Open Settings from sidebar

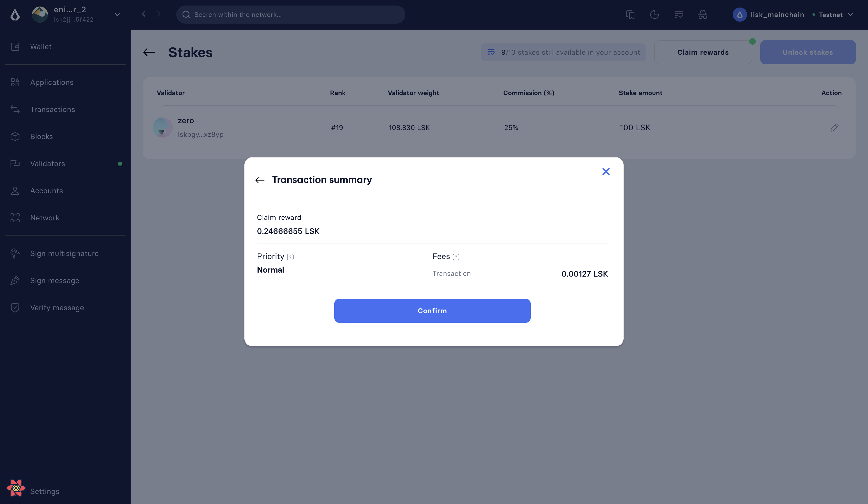coord(44,491)
